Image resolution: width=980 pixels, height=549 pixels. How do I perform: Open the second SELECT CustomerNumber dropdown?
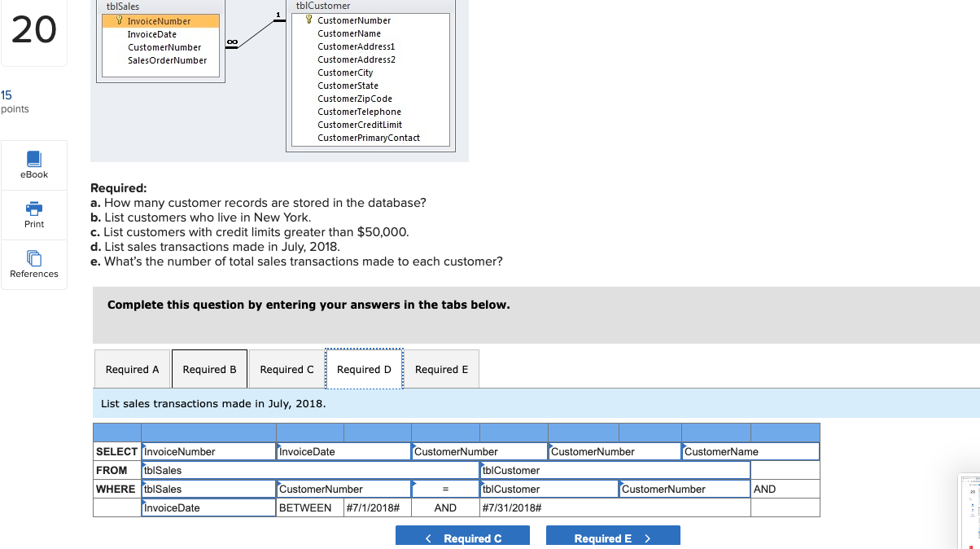click(x=615, y=451)
